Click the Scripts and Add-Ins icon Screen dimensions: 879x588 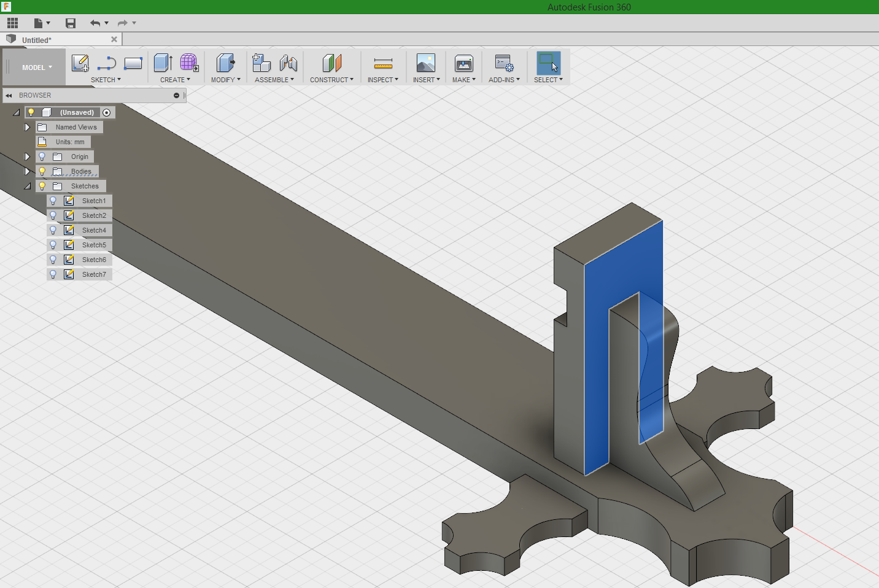(x=505, y=63)
